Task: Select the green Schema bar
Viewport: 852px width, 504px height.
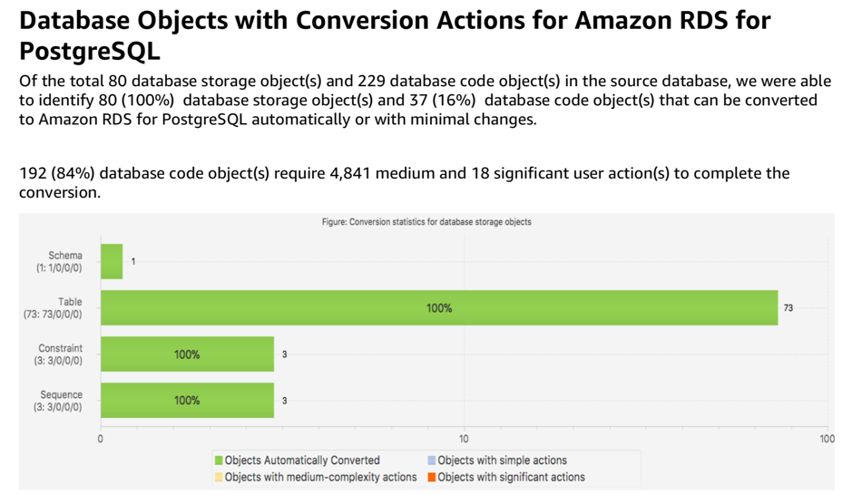Action: coord(112,262)
